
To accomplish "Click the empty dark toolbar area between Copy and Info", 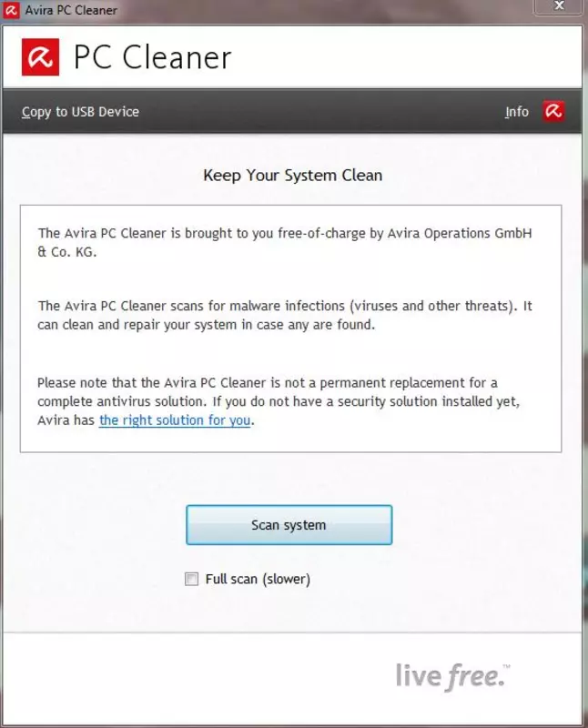I will click(320, 112).
